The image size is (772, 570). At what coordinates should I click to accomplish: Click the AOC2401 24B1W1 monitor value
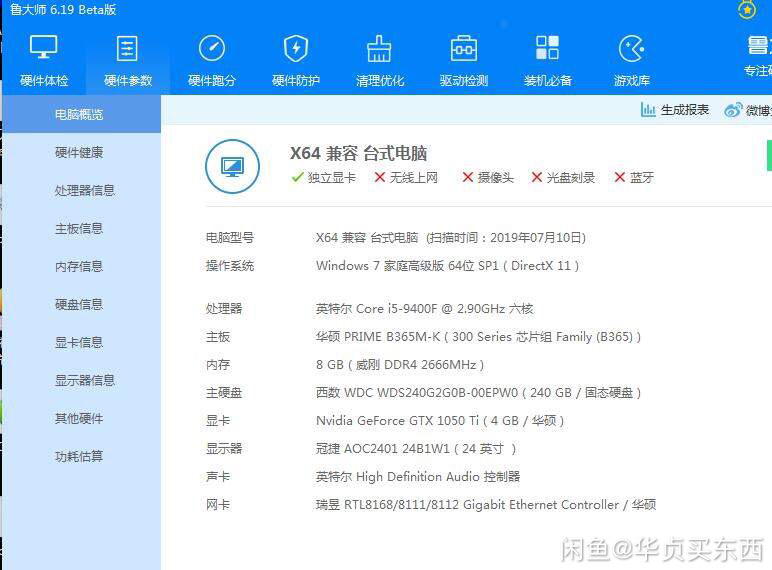tap(416, 448)
